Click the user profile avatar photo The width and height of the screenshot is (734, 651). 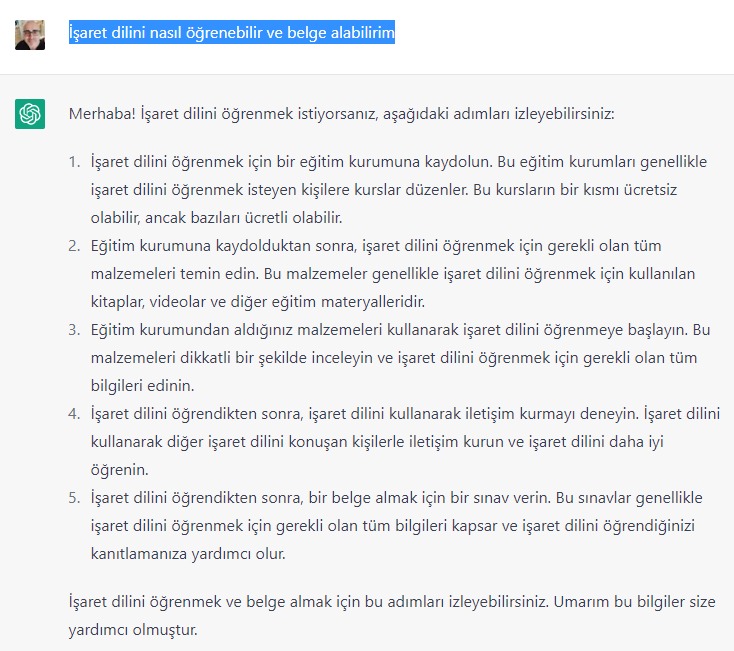(x=30, y=34)
